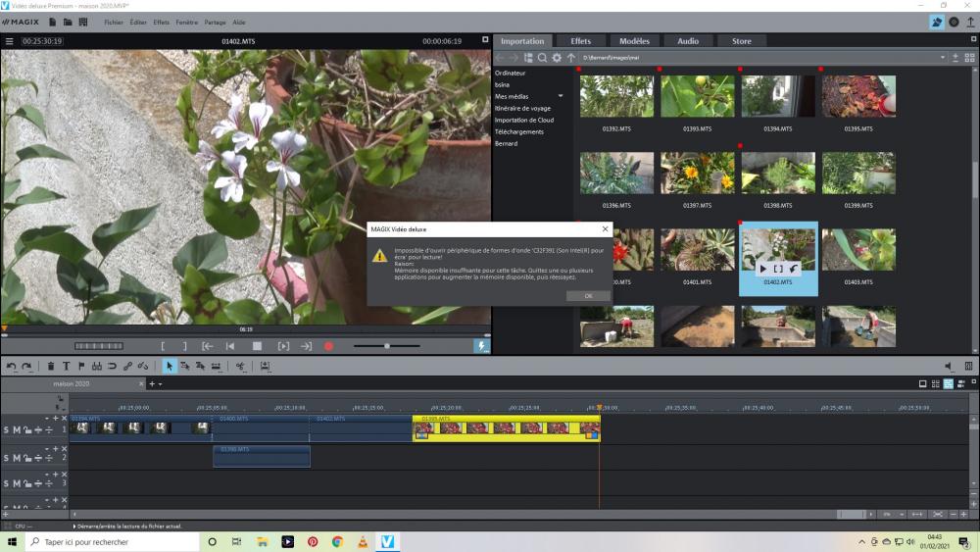Click OK in the MAGIX error dialog
The height and width of the screenshot is (552, 980).
click(x=588, y=295)
